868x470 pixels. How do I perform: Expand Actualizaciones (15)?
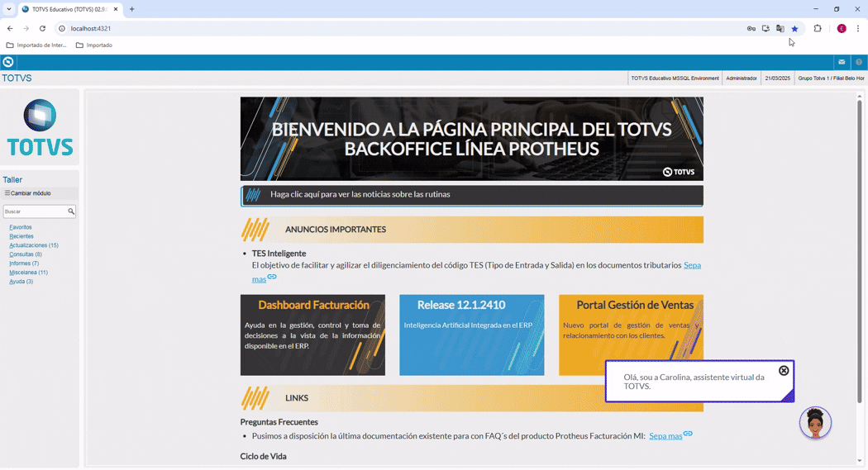pos(34,245)
